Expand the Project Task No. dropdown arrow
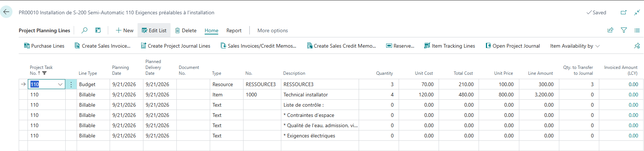This screenshot has width=644, height=151. point(60,84)
